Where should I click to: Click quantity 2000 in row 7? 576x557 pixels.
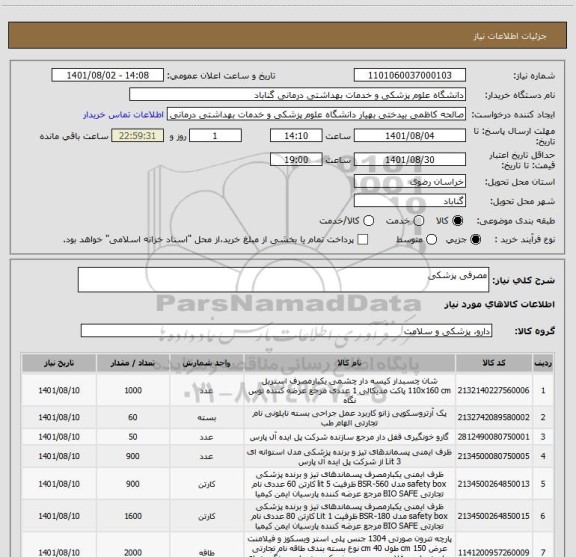click(133, 552)
